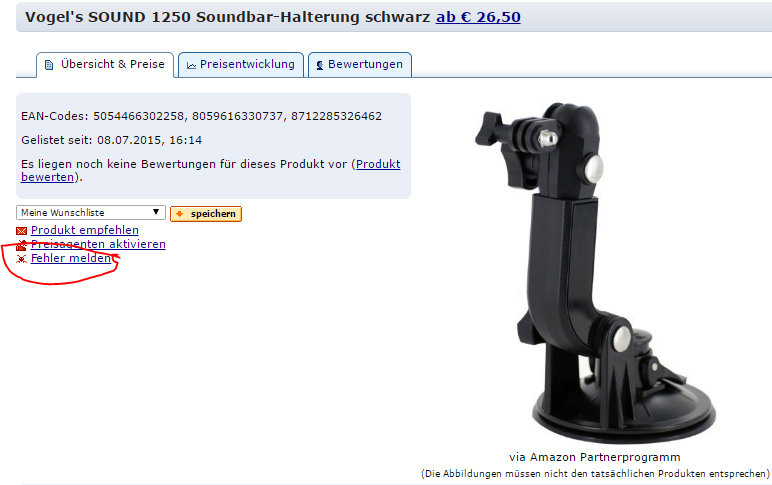Open the Preisagenten aktivieren link
This screenshot has height=485, width=772.
(98, 244)
